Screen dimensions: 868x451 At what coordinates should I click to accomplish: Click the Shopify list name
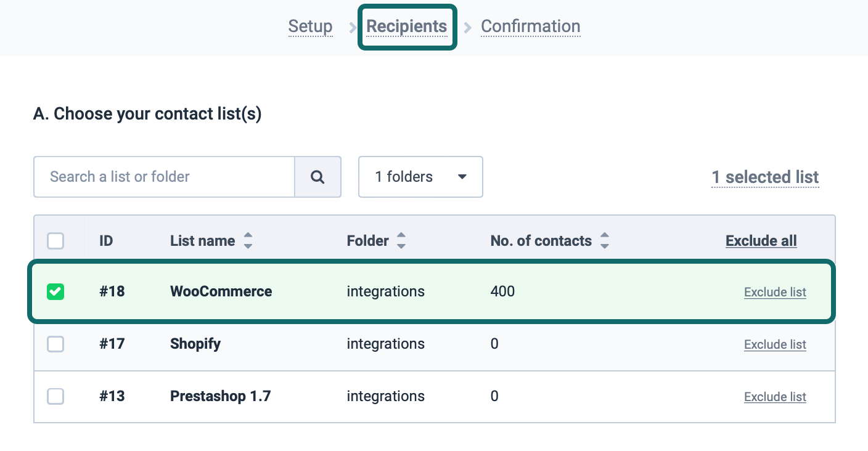195,344
